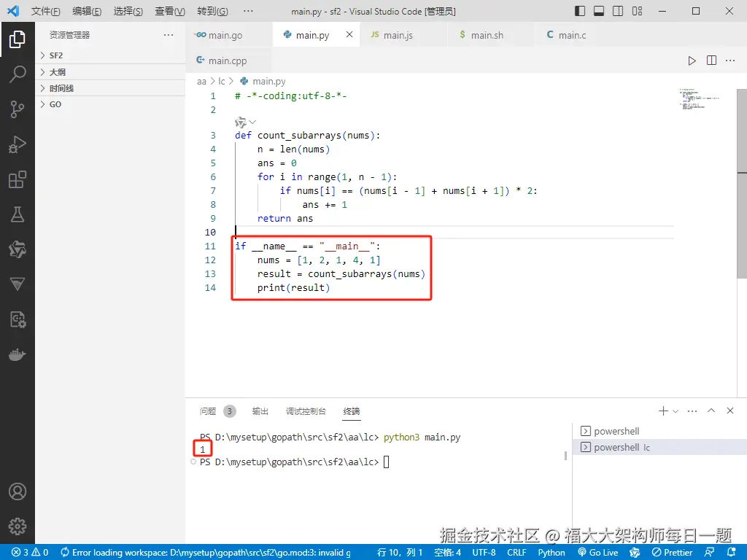
Task: Open the Explorer view in activity bar
Action: [18, 39]
